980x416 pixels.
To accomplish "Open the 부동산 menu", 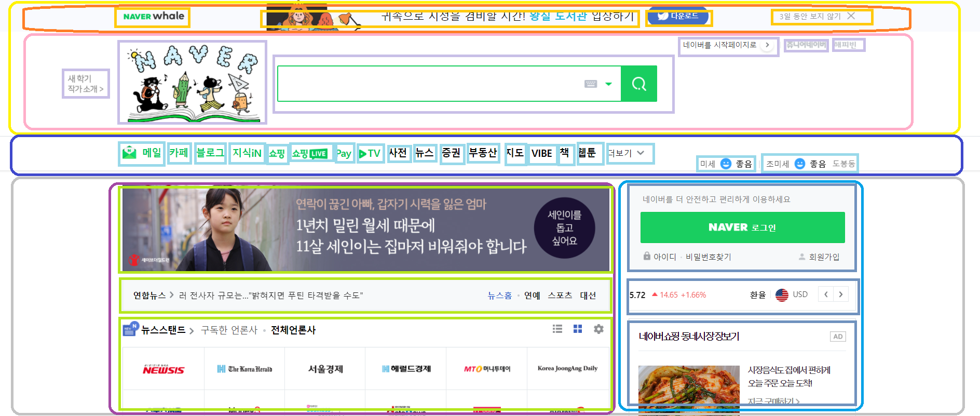I will (483, 153).
